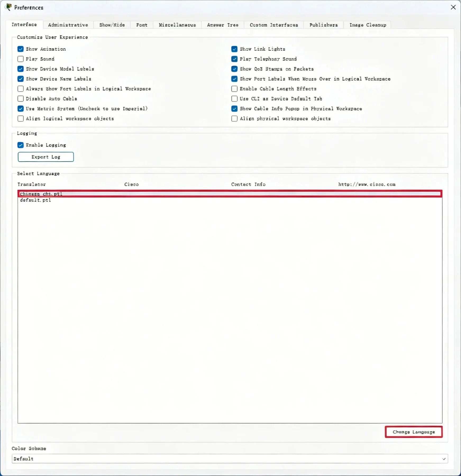The height and width of the screenshot is (476, 461).
Task: Check Use CLI as Device Default Tab
Action: click(234, 99)
